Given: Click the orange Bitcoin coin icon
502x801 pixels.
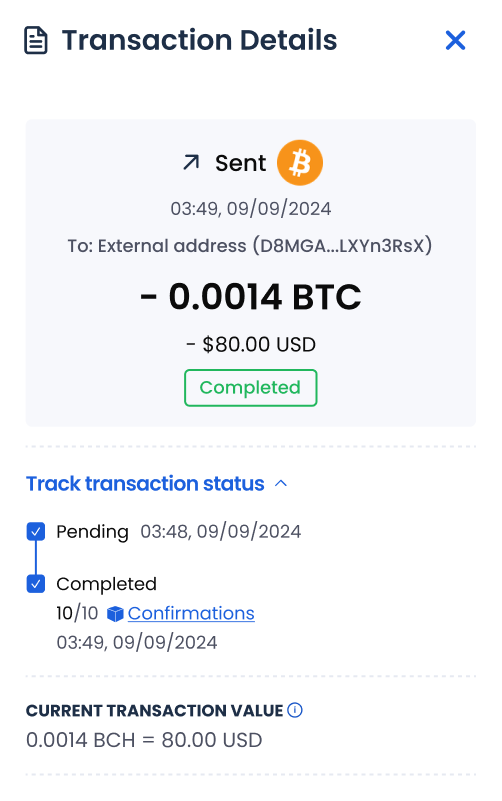Looking at the screenshot, I should coord(300,162).
